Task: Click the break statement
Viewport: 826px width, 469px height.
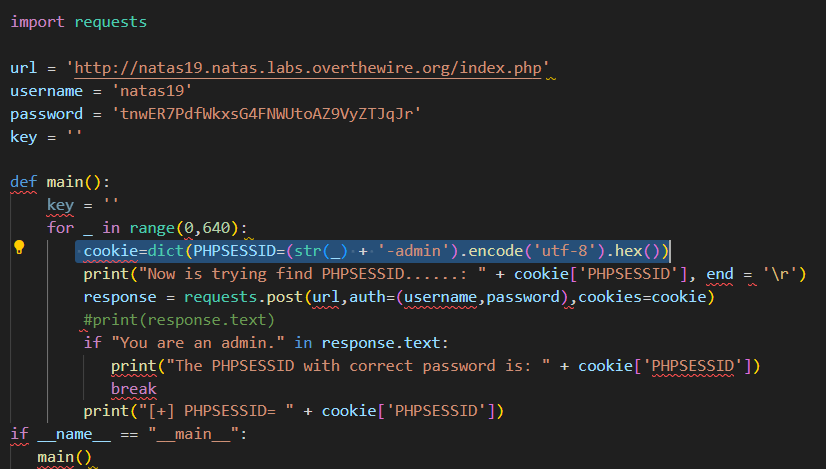Action: coord(134,388)
